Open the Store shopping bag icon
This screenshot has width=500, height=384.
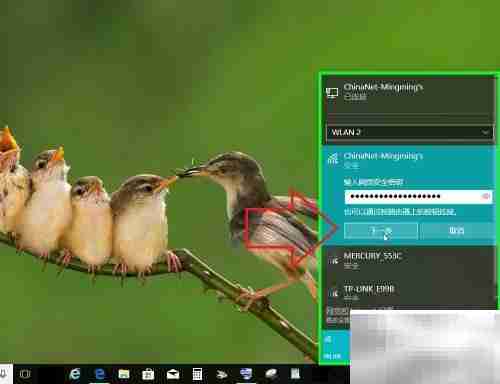pos(148,374)
